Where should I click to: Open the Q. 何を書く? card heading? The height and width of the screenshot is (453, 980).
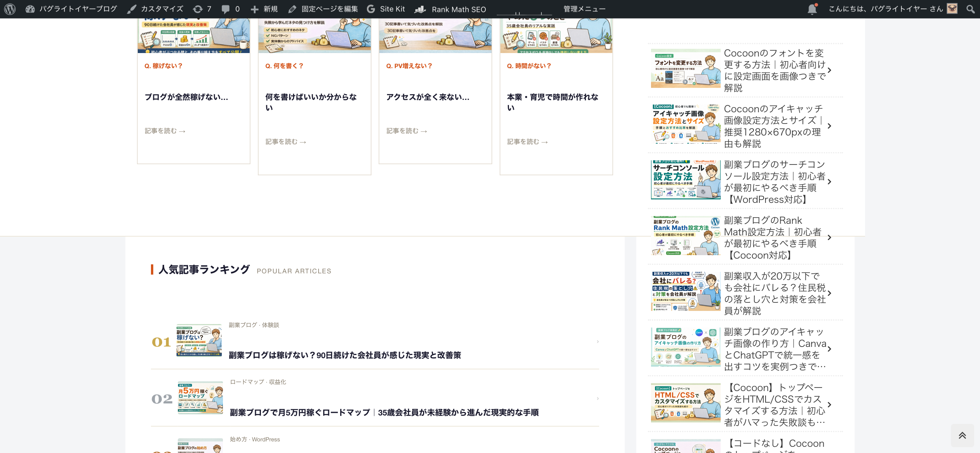284,66
